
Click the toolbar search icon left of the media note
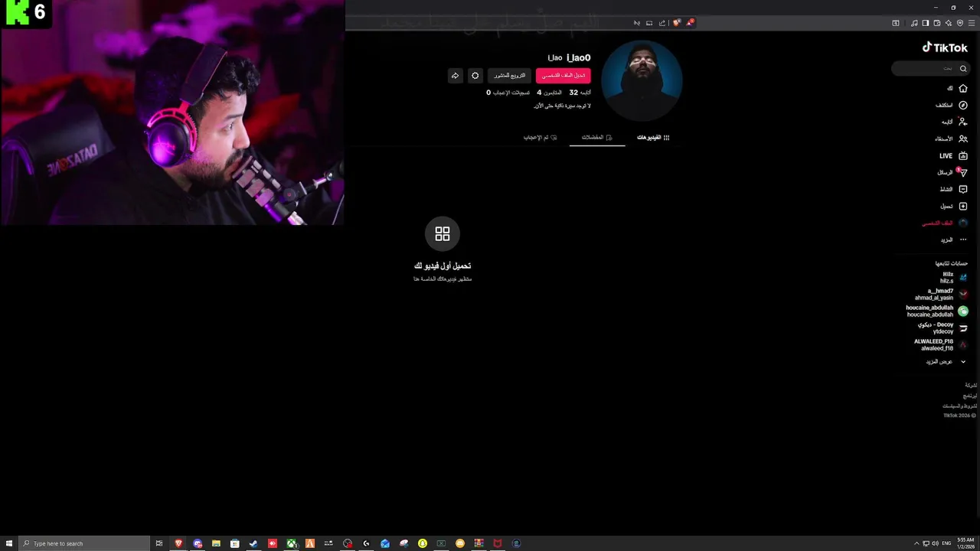click(896, 23)
